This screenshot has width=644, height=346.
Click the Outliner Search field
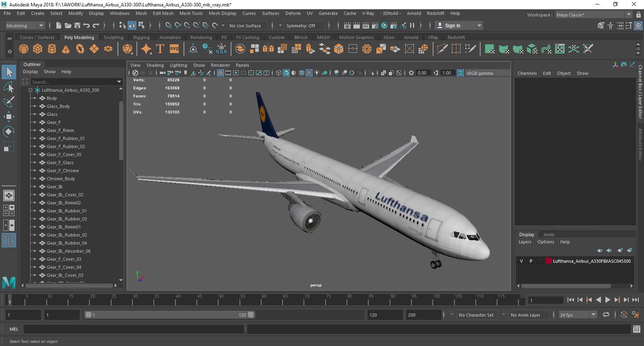(x=73, y=82)
